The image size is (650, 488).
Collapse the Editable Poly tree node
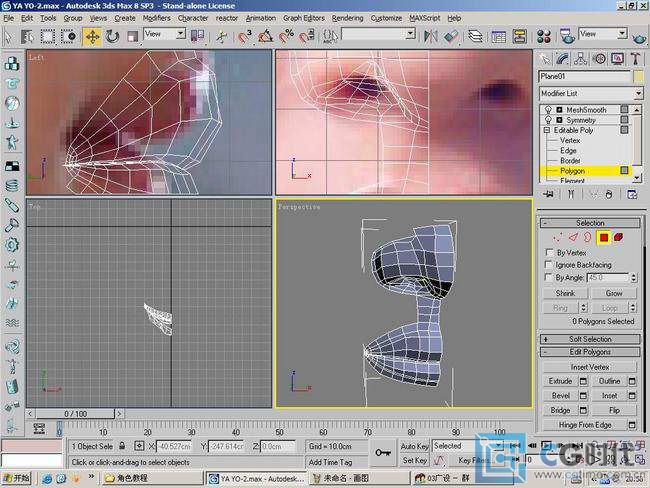(547, 130)
